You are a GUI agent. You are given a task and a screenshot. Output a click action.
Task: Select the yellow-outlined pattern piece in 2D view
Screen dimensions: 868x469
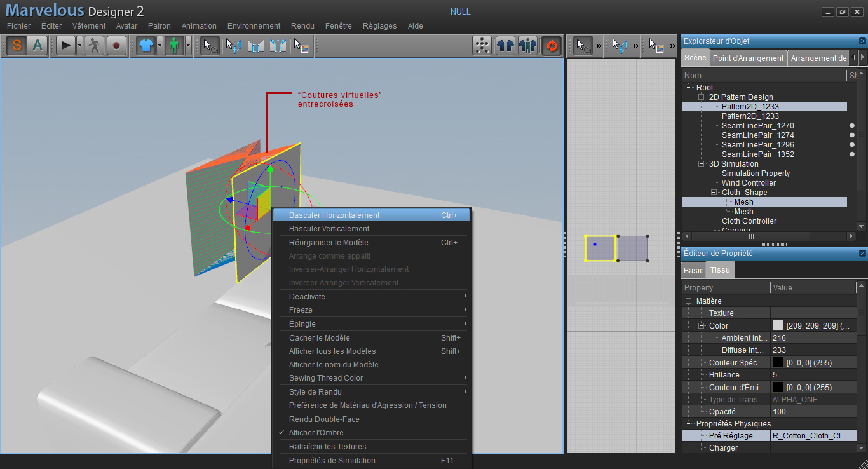(x=600, y=248)
